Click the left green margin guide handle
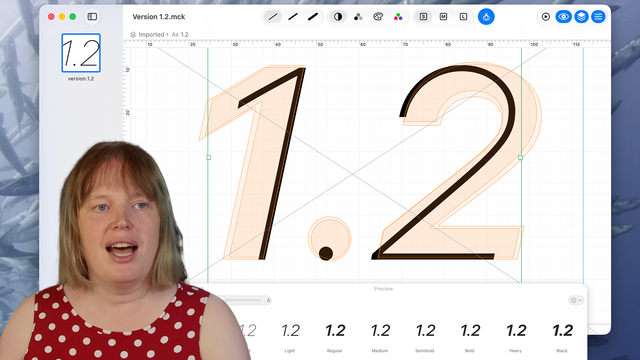This screenshot has width=640, height=360. click(x=209, y=157)
